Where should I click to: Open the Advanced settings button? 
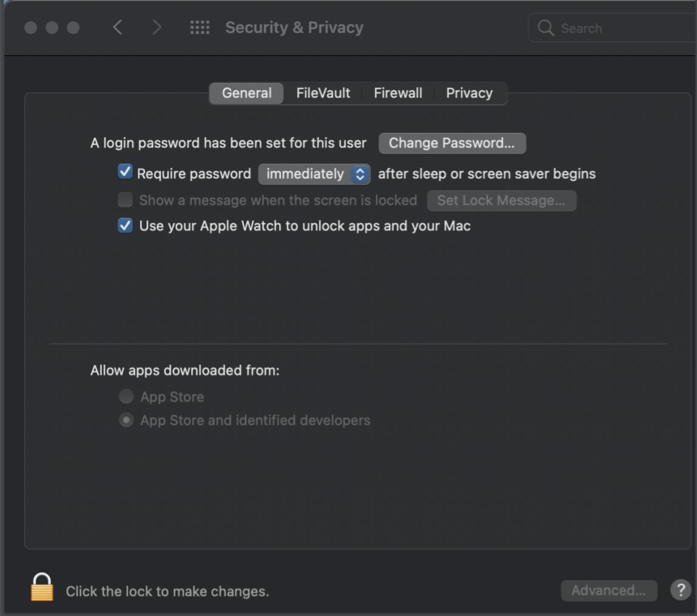point(608,591)
